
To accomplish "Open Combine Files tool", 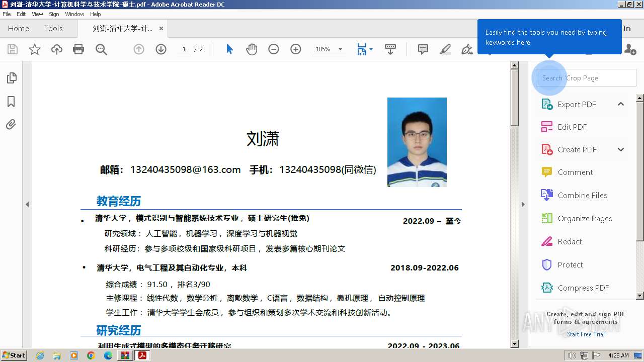I will point(574,195).
